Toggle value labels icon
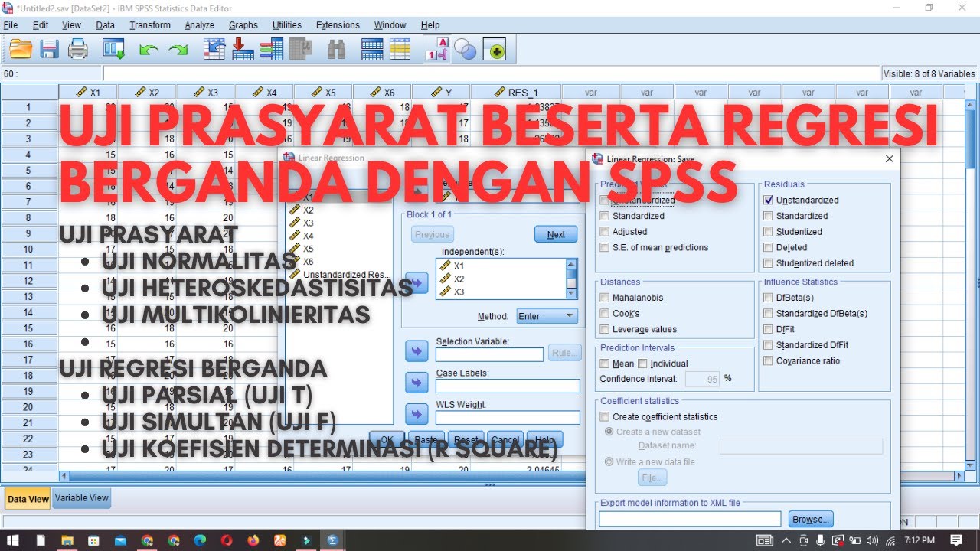Screen dimensions: 980x551 tap(437, 50)
